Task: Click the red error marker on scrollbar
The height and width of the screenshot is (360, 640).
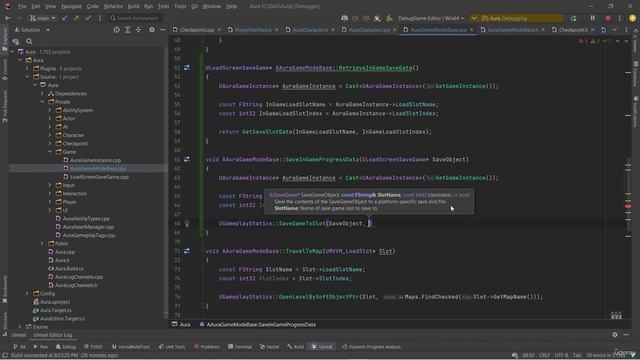Action: tap(628, 207)
